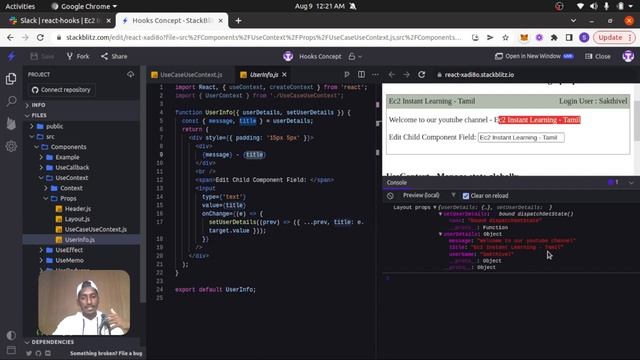The height and width of the screenshot is (360, 640).
Task: Click the Fork button
Action: (x=78, y=56)
